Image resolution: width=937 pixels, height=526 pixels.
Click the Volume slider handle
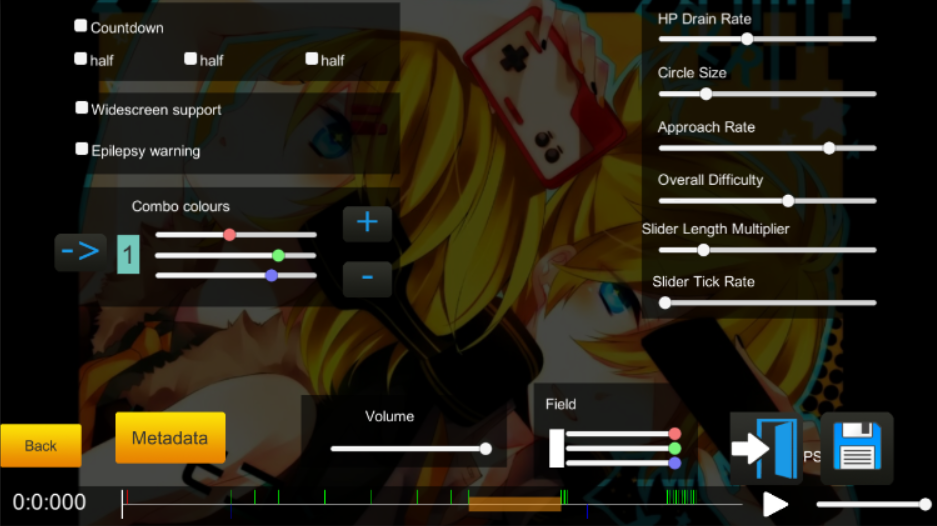click(486, 449)
